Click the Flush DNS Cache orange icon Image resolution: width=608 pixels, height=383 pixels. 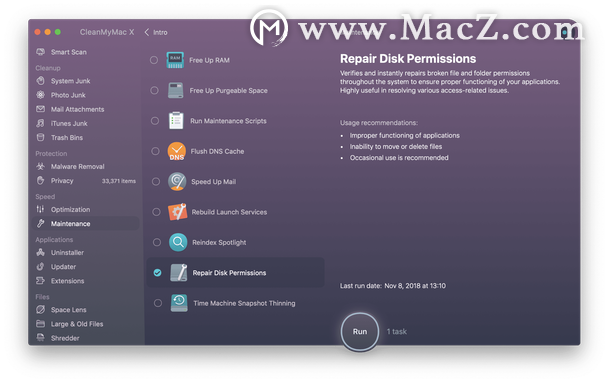(176, 151)
